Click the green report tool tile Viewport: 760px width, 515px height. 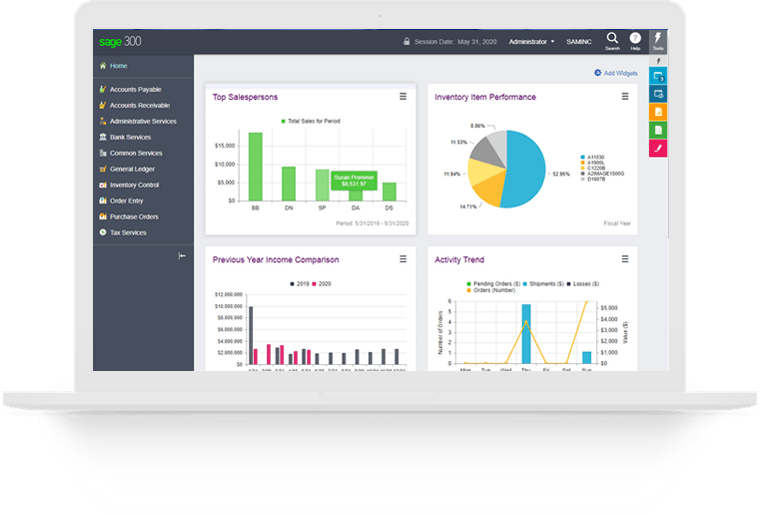(658, 130)
